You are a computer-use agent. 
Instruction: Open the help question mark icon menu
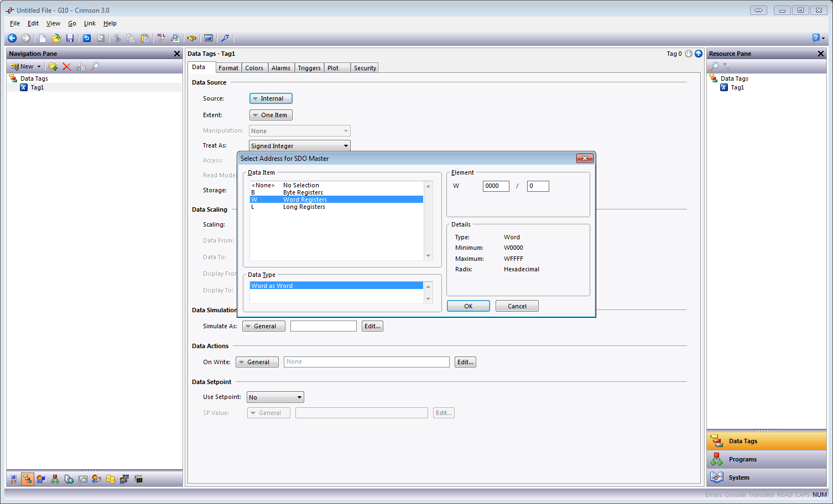[x=818, y=38]
